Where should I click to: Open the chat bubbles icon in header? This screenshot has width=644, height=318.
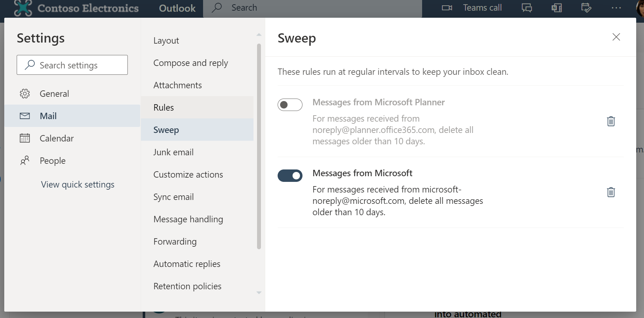pyautogui.click(x=527, y=8)
